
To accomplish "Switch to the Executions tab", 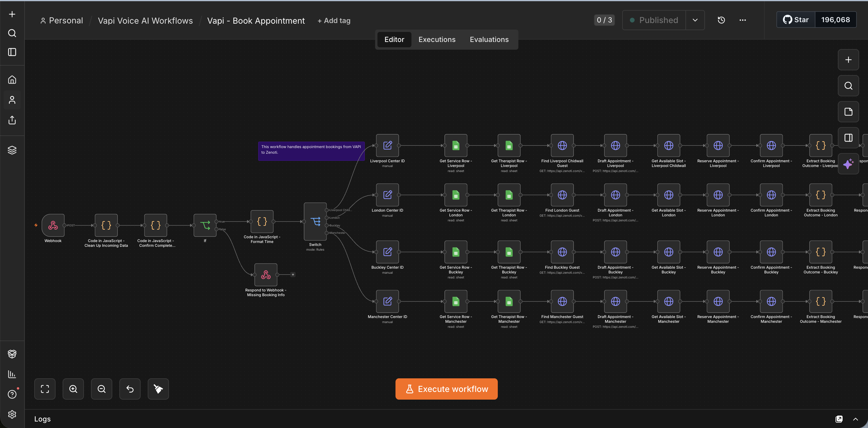I will pos(437,39).
